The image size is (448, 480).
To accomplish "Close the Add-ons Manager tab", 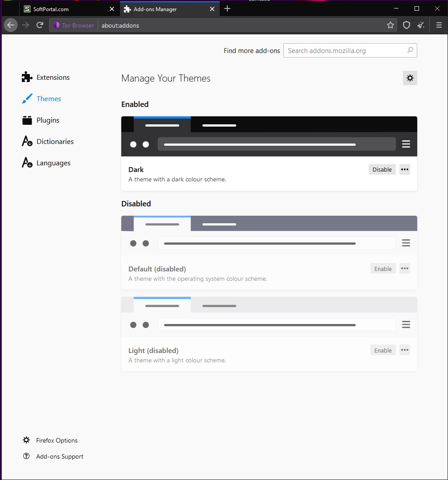I will tap(212, 9).
